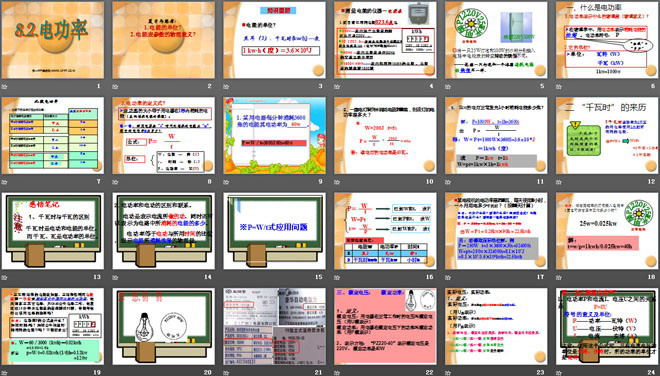Screen dimensions: 660x376
Task: Click slide number 18 label
Action: tap(652, 277)
